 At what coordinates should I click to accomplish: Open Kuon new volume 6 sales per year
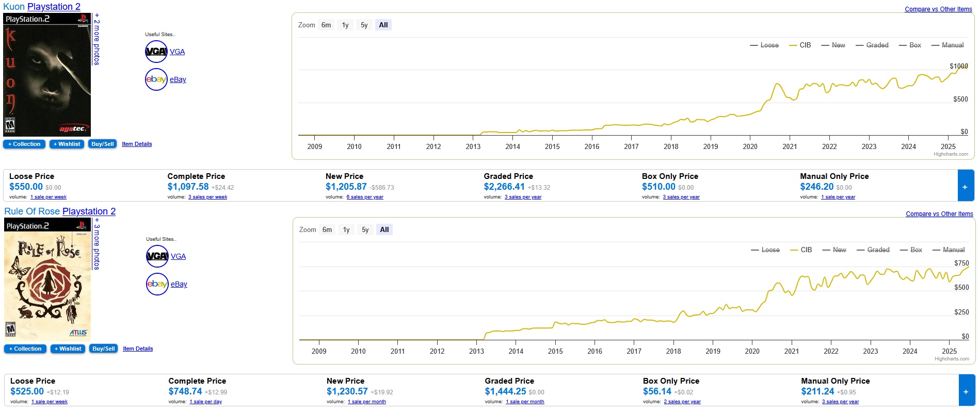(x=365, y=197)
